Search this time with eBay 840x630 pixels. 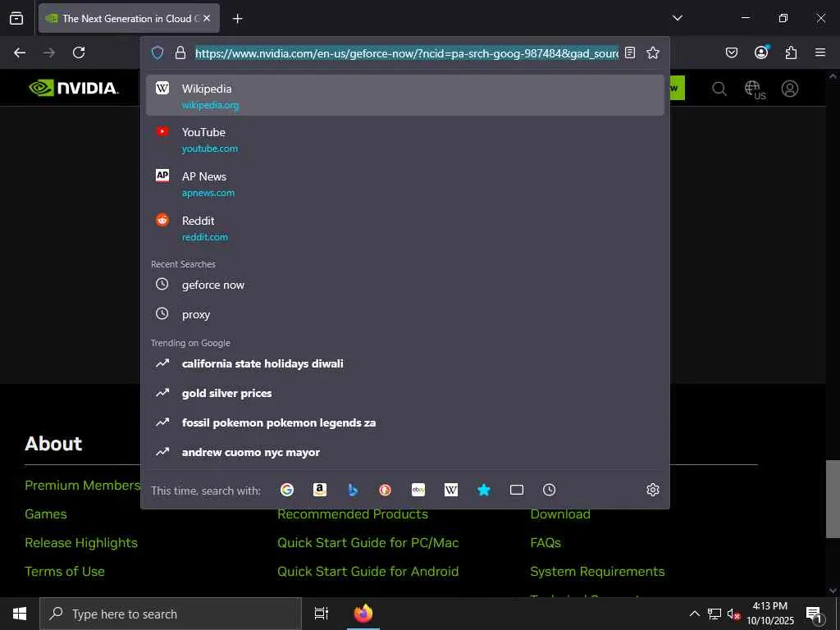coord(418,490)
